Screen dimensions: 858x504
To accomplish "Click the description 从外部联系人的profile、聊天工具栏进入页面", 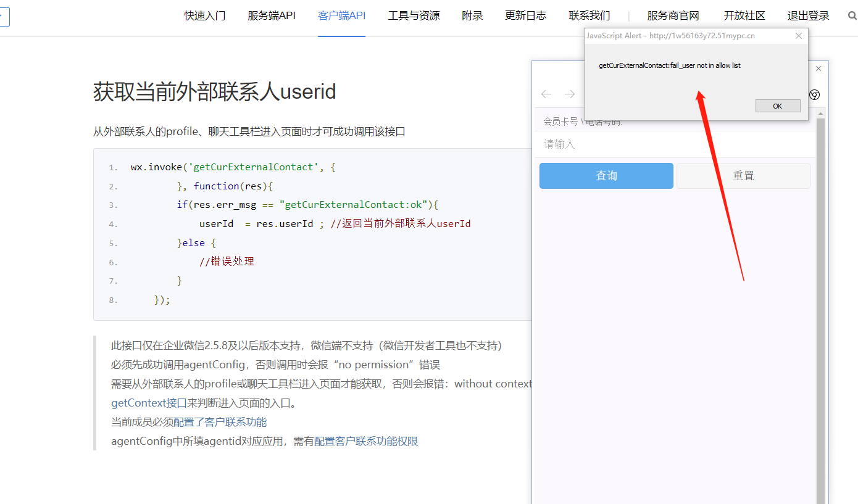I will click(249, 131).
